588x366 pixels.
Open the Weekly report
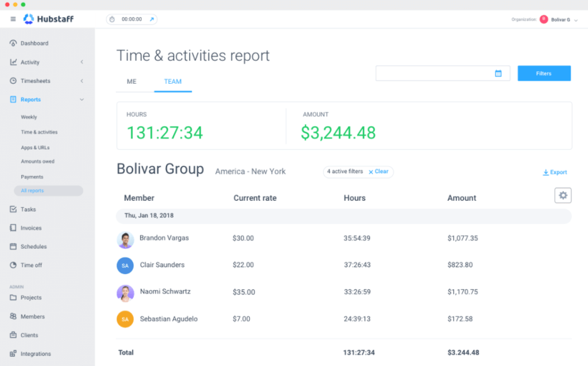(x=29, y=117)
